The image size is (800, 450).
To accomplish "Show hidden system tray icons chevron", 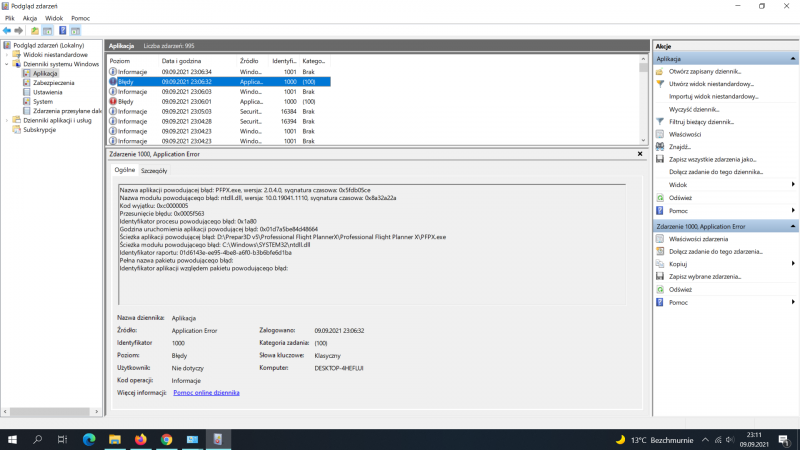I will [705, 440].
